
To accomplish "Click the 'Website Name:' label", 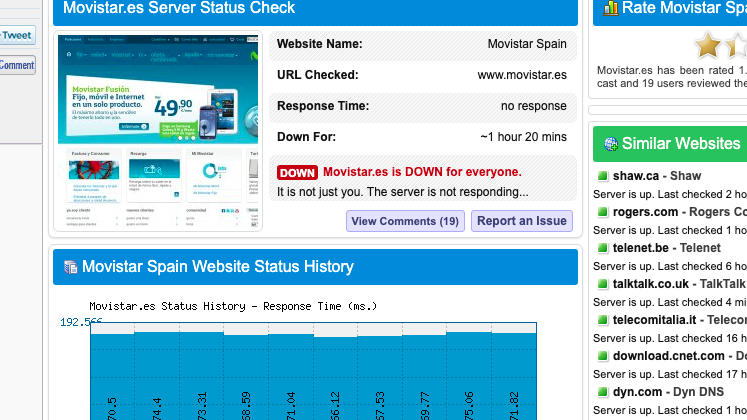I will [320, 44].
